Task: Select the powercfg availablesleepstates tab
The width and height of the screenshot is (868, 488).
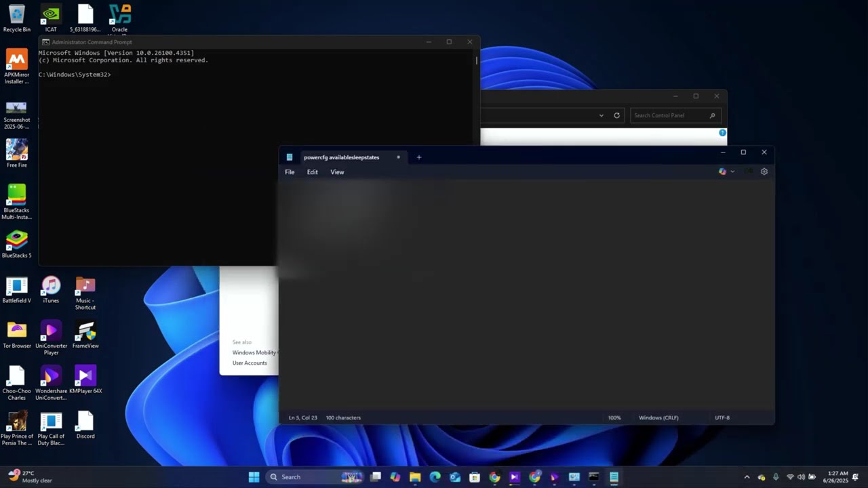Action: [x=342, y=157]
